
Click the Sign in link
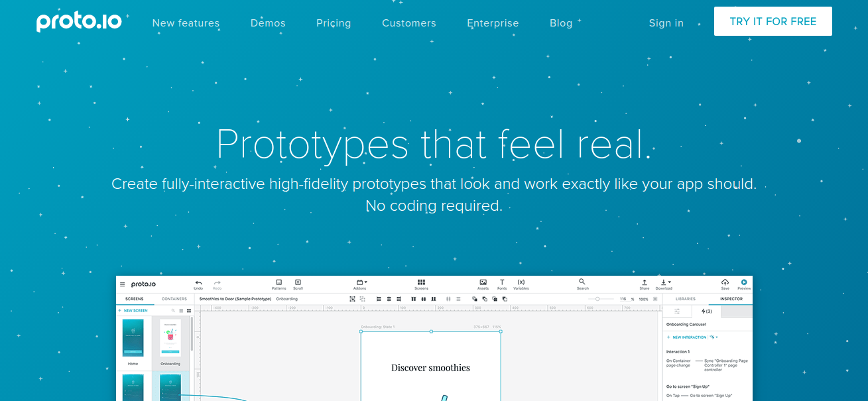tap(666, 23)
